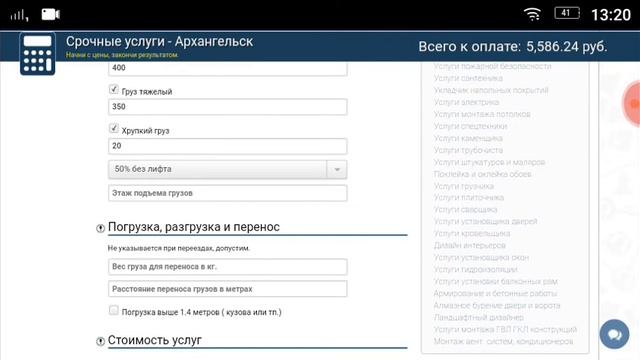
Task: Click the arrow of the lift dropdown
Action: pyautogui.click(x=337, y=169)
